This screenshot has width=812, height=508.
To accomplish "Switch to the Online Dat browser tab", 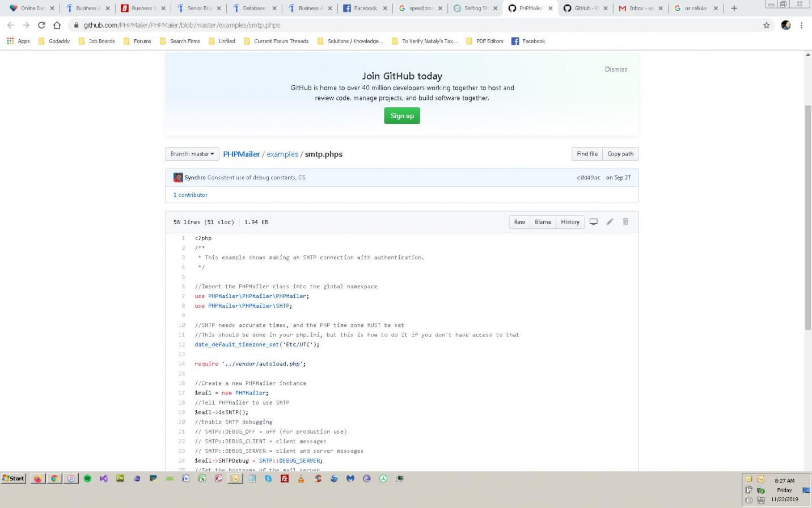I will pos(28,8).
